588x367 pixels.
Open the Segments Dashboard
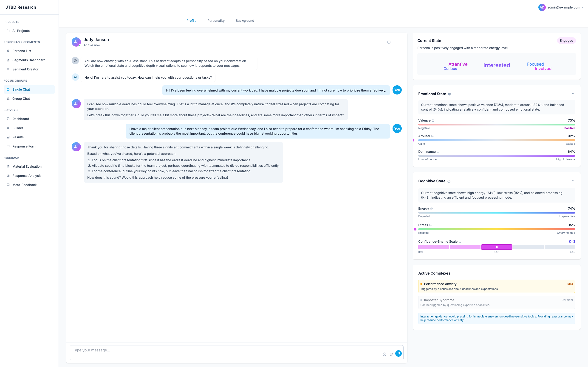point(29,60)
